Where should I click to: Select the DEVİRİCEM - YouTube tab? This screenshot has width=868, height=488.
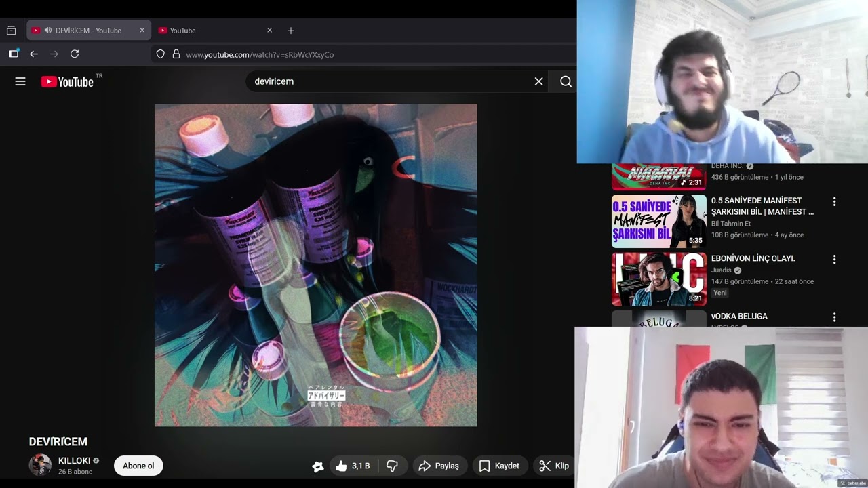88,30
